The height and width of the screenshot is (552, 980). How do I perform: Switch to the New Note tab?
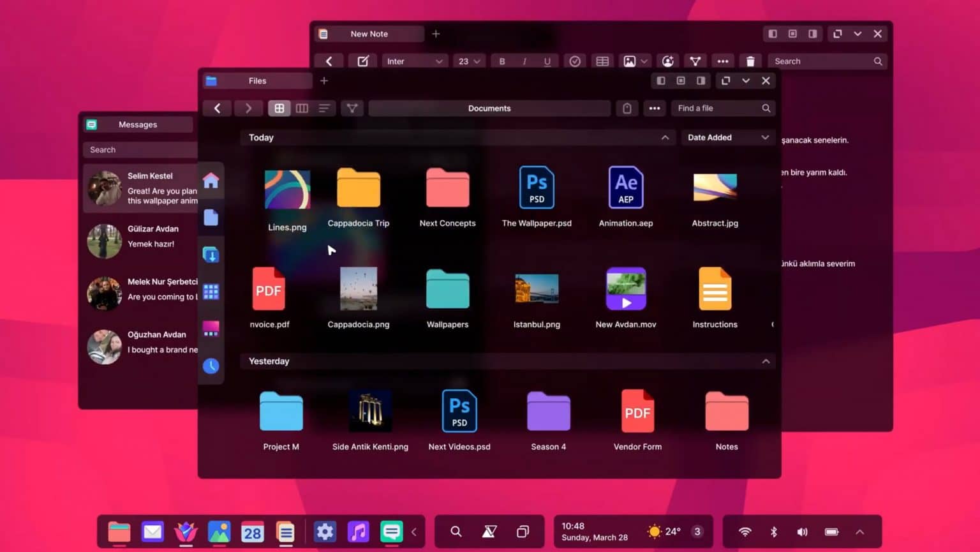[x=369, y=33]
